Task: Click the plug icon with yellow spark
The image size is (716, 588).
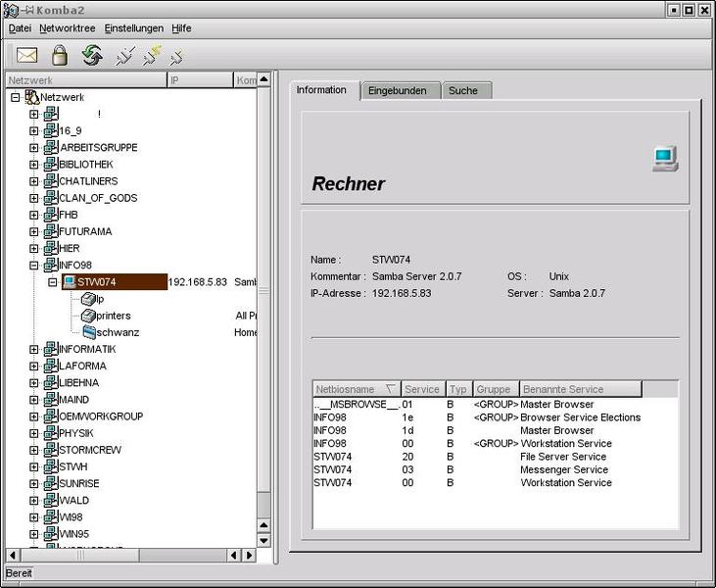Action: coord(152,55)
